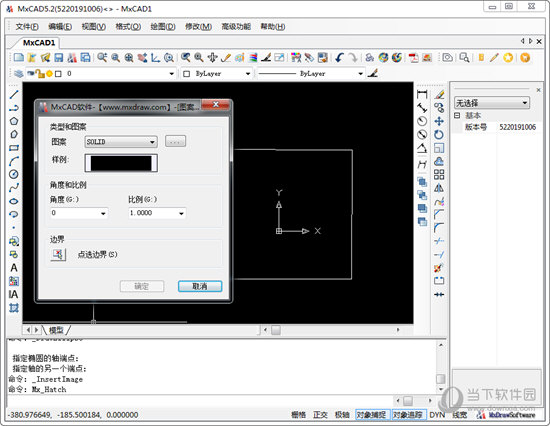Viewport: 550px width, 426px height.
Task: Click the command window vertical scrollbar thumb
Action: click(x=441, y=379)
